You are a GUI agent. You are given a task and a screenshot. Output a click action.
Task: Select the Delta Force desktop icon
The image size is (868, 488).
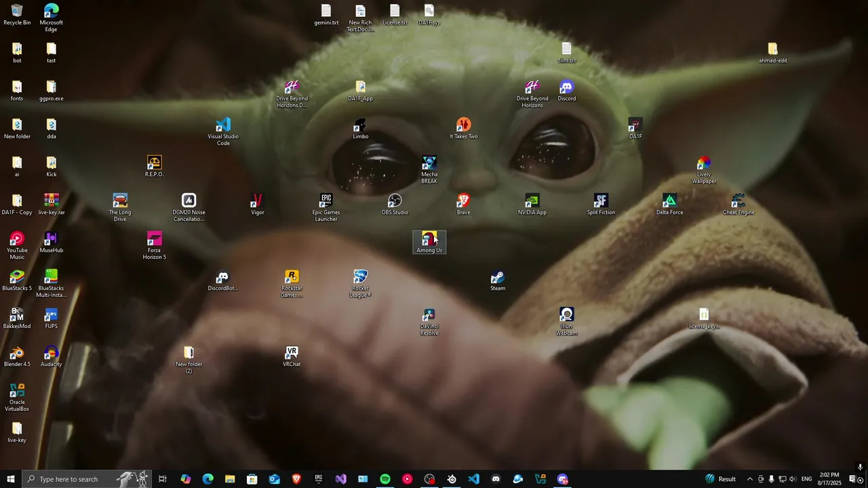pos(669,205)
